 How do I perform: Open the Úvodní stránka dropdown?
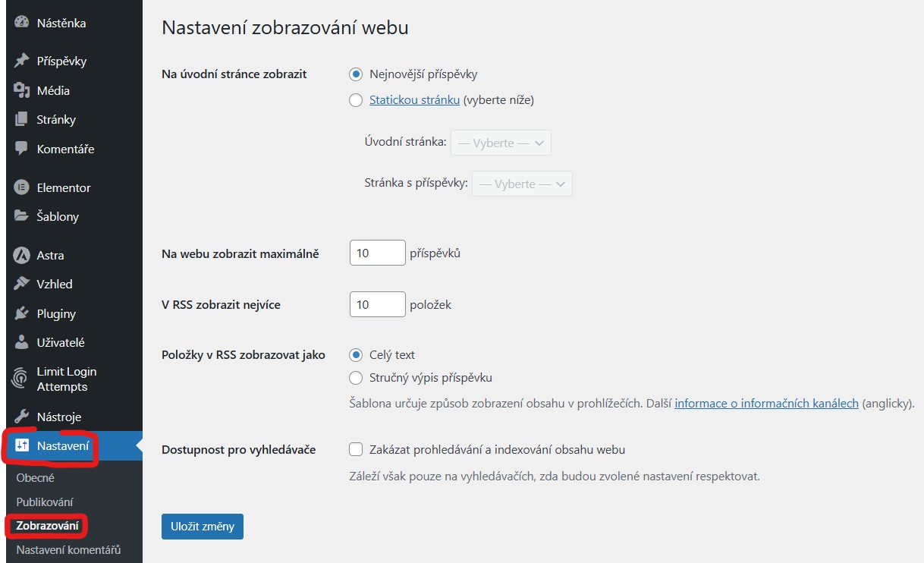[x=501, y=142]
